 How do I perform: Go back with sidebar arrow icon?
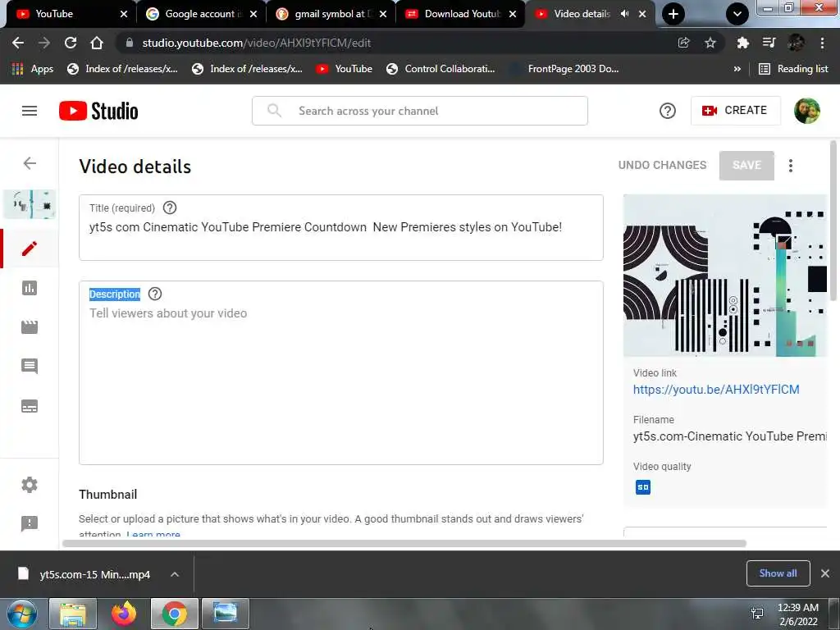click(30, 163)
